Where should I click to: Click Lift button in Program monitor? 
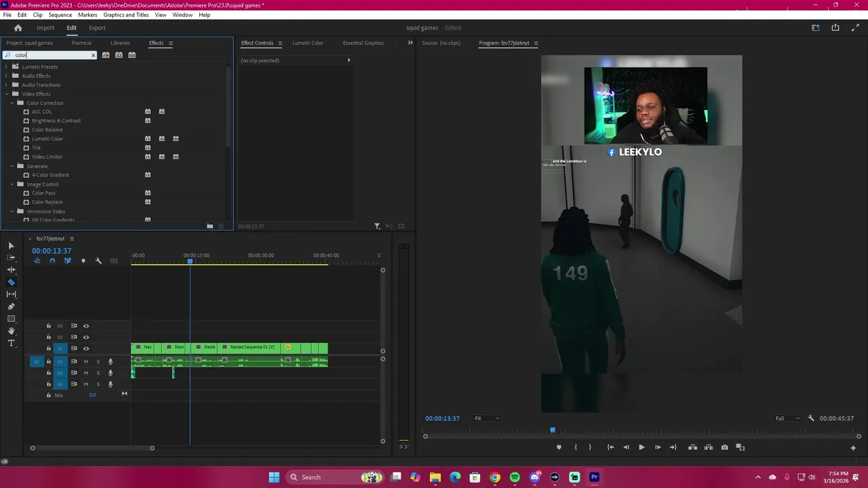pos(692,447)
